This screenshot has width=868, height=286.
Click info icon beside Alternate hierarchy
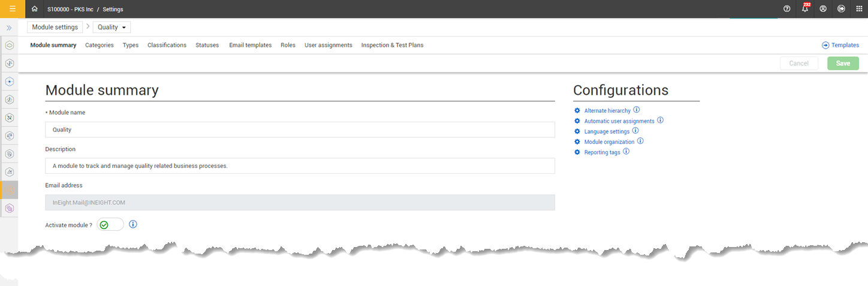coord(637,110)
